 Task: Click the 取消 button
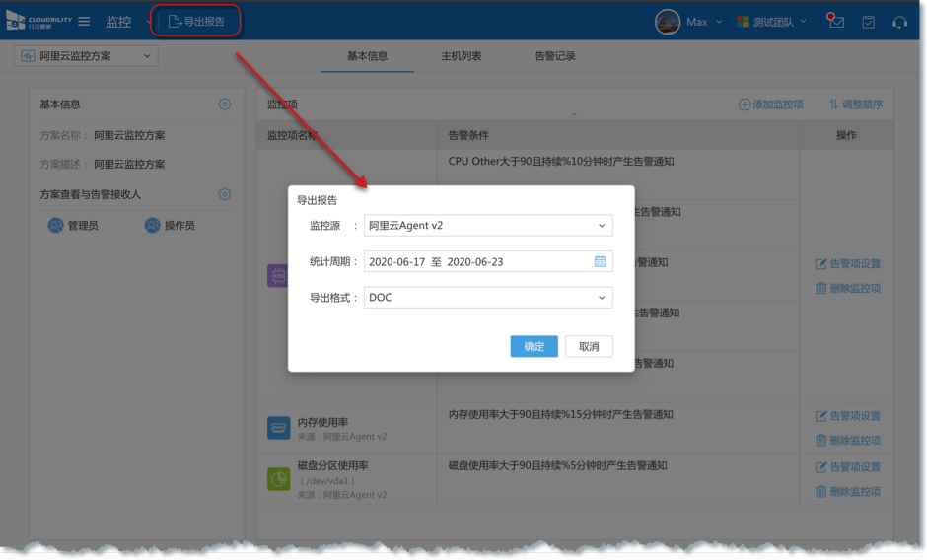[x=589, y=346]
